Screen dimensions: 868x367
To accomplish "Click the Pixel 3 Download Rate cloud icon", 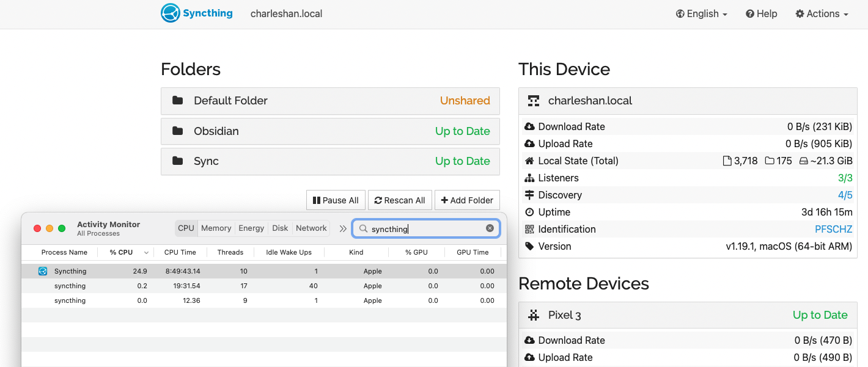I will point(529,341).
